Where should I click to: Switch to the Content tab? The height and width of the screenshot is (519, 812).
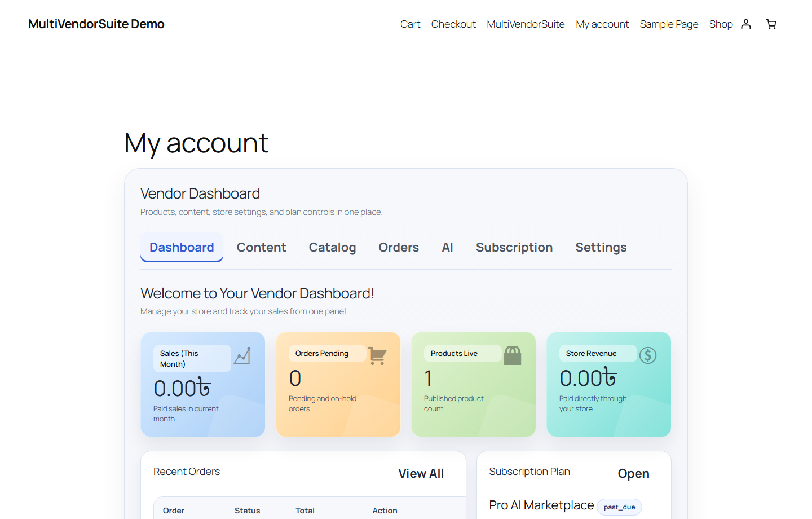(x=261, y=247)
